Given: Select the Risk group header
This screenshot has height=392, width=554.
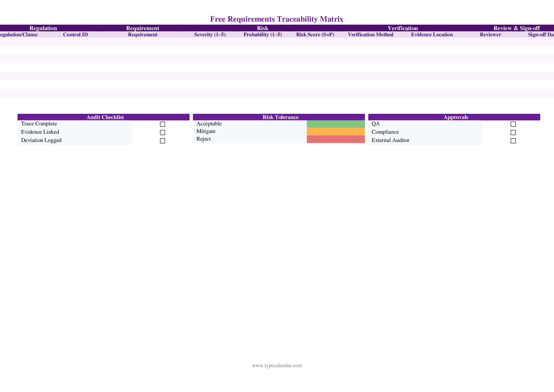Looking at the screenshot, I should coord(263,28).
